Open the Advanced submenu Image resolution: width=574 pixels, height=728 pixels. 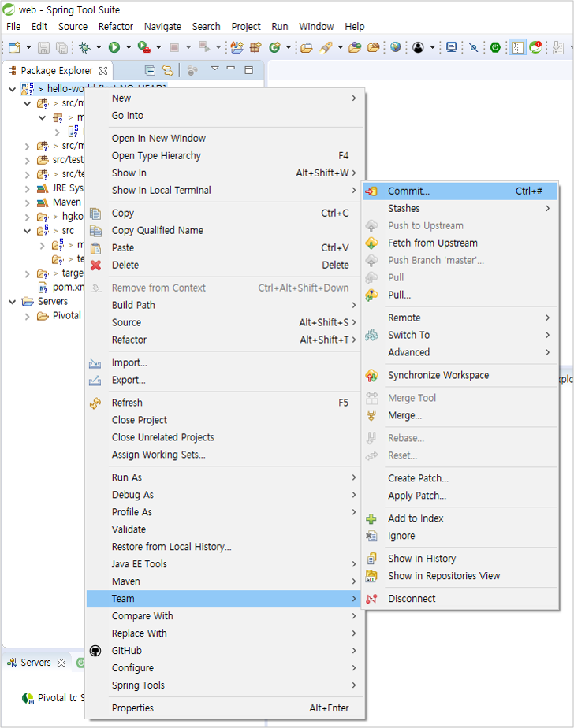pos(460,352)
